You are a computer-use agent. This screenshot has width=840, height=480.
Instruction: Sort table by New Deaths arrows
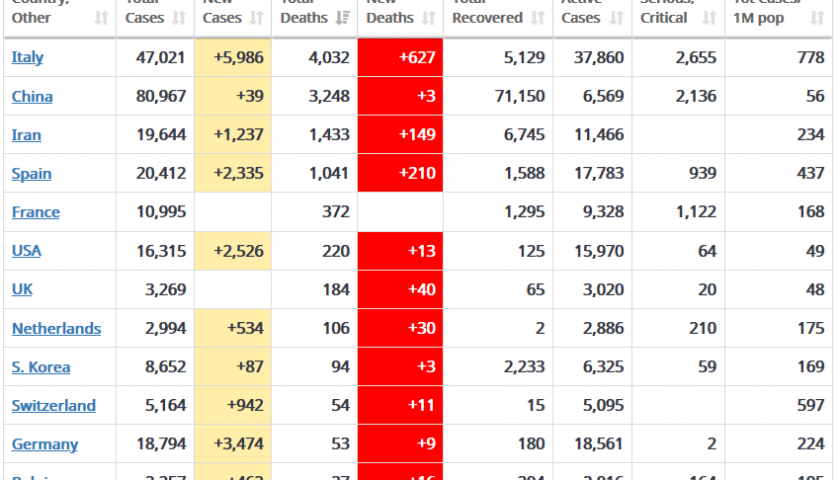pos(428,18)
